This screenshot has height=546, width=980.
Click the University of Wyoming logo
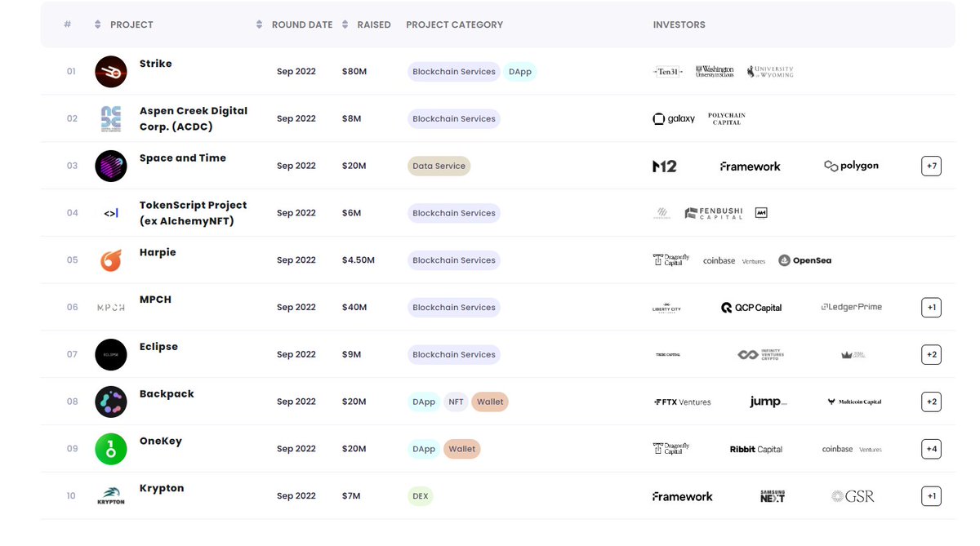(x=770, y=72)
